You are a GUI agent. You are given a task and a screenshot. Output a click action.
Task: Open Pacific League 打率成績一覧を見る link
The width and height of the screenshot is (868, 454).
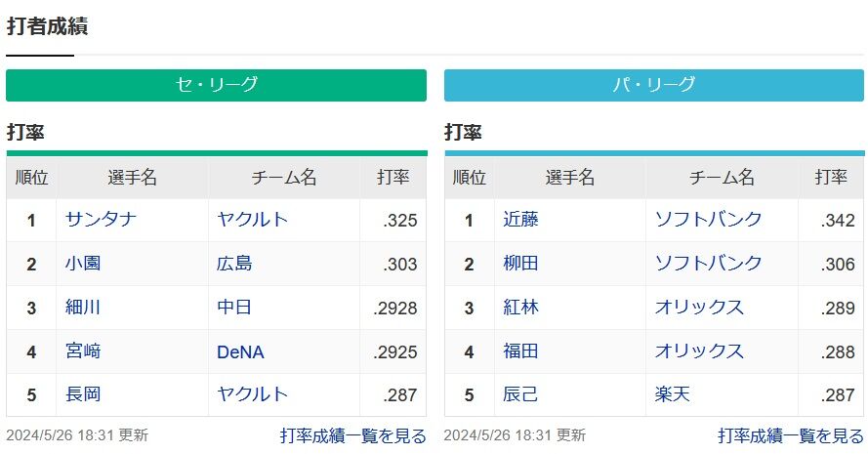791,435
